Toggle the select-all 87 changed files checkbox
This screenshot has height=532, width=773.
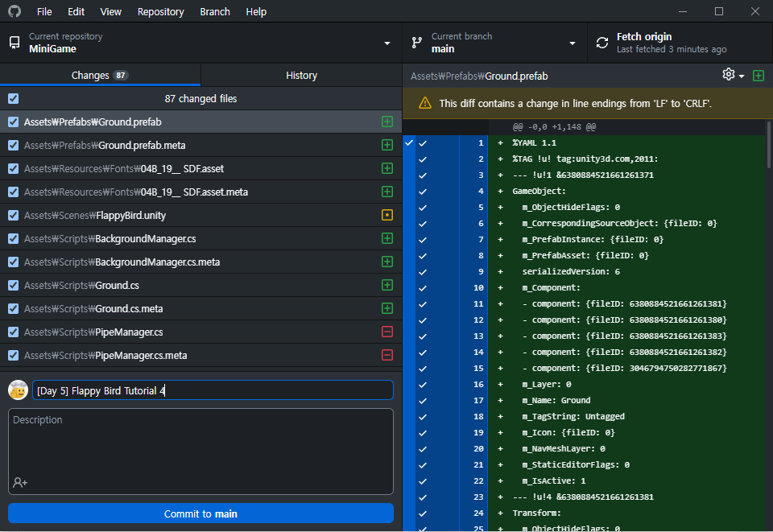(14, 98)
